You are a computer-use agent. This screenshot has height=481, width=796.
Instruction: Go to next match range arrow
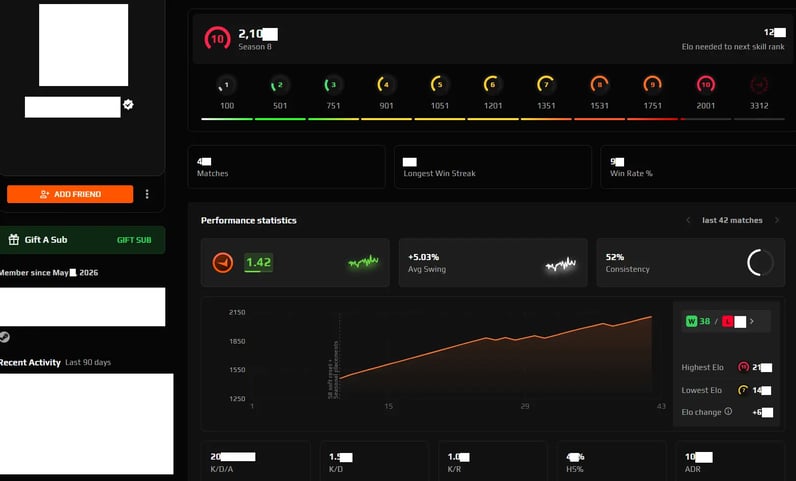(776, 220)
